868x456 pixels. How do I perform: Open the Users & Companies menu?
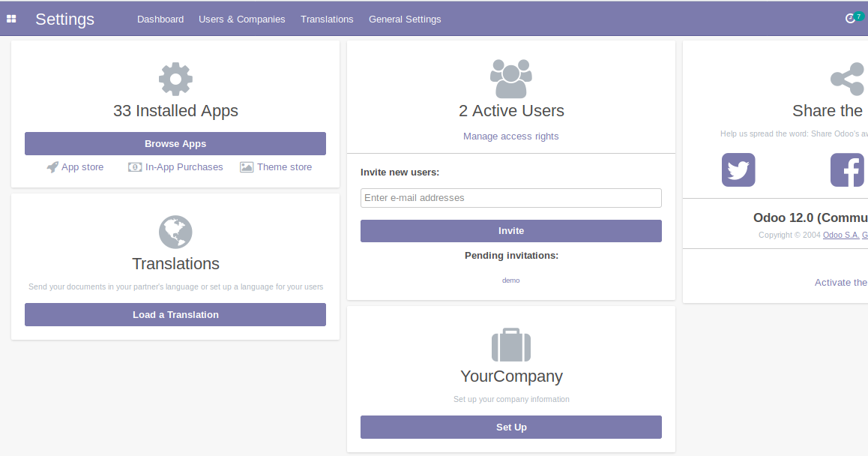(x=241, y=19)
